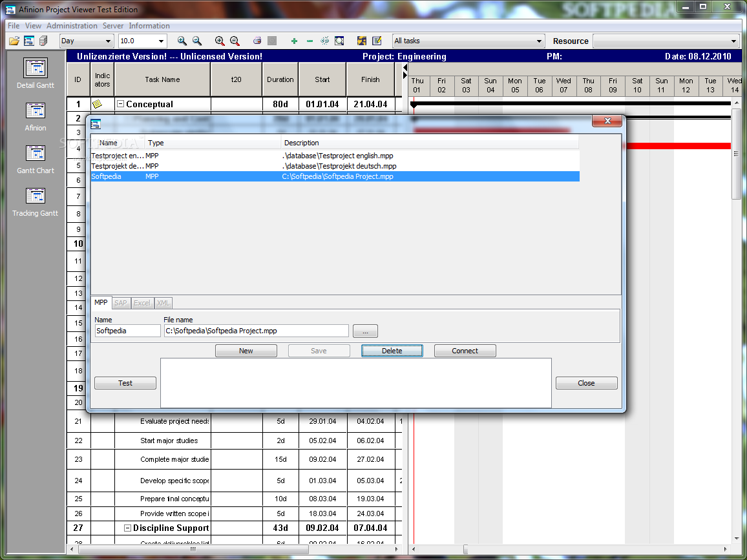Open the Gantt Chart view

36,160
